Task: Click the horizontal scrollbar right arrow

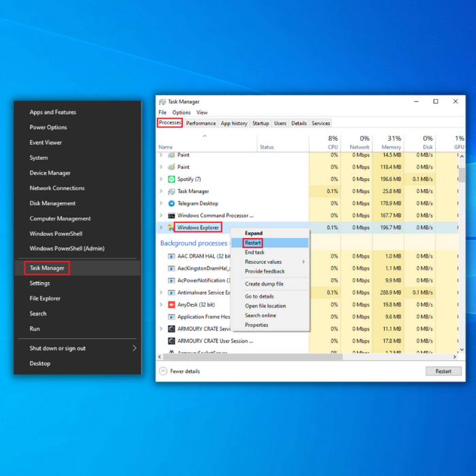Action: pos(454,357)
